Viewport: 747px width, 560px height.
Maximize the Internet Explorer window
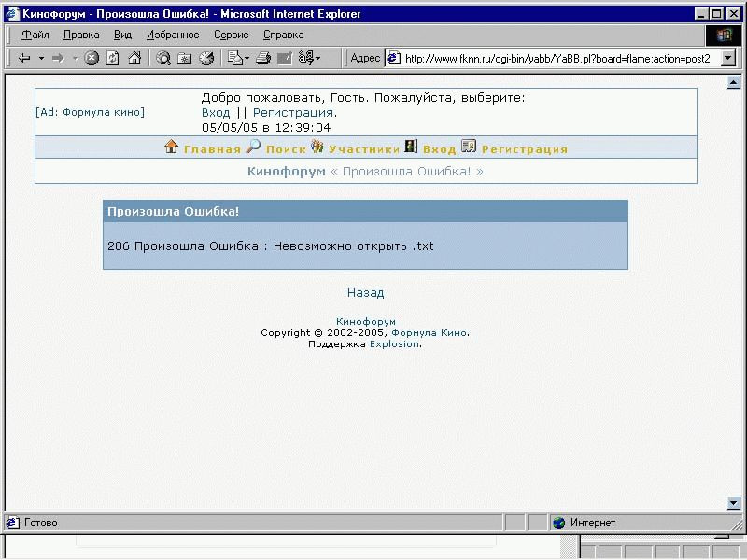(x=716, y=14)
